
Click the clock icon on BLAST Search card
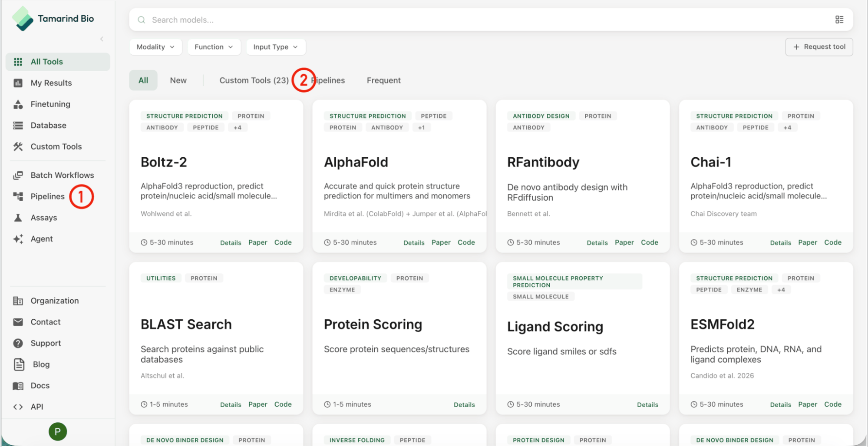[144, 405]
